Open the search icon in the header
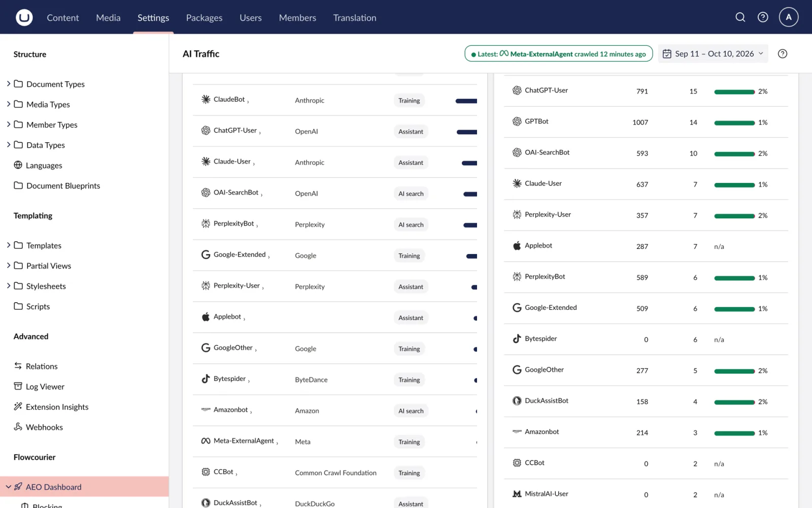 point(740,17)
